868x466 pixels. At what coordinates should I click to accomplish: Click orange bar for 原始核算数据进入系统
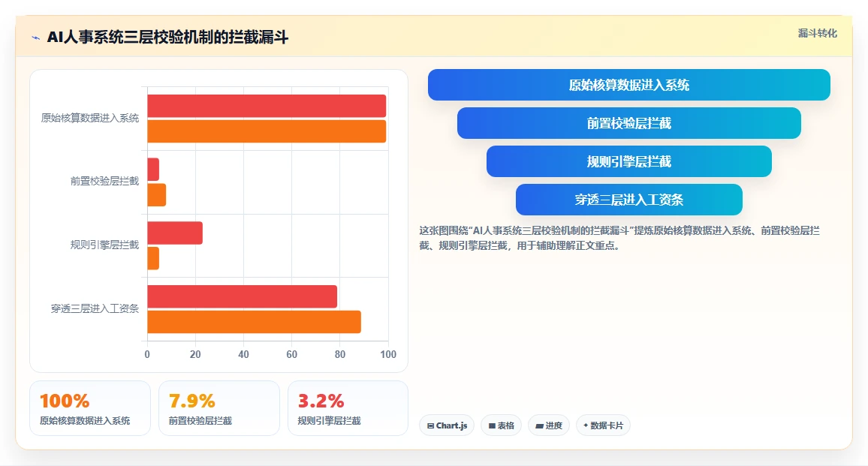point(267,131)
